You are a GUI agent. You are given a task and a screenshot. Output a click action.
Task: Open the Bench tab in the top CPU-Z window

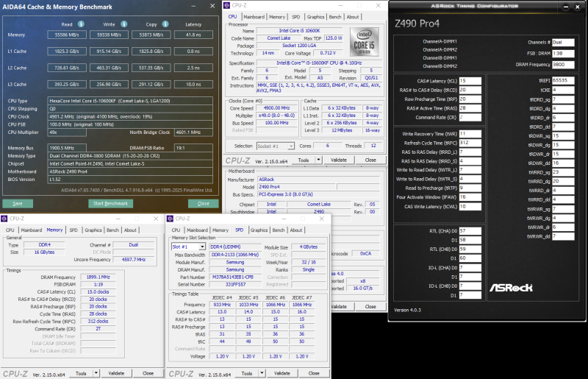click(x=335, y=17)
